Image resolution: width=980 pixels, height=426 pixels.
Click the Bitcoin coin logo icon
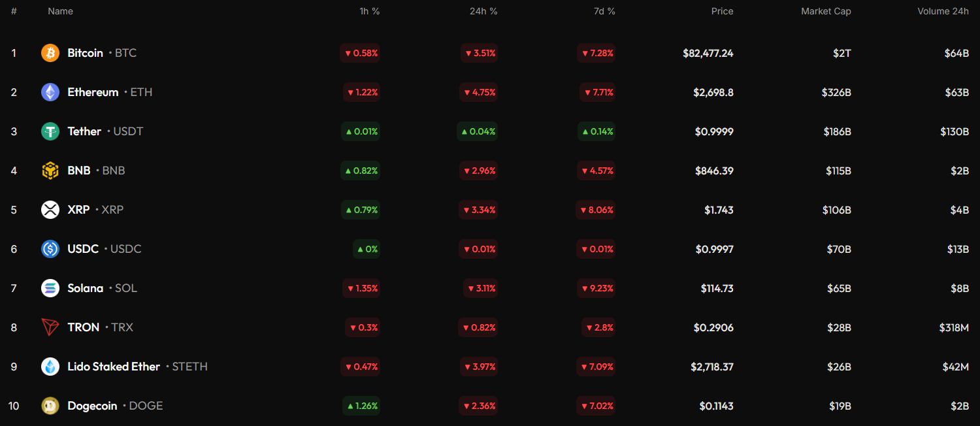pyautogui.click(x=50, y=53)
